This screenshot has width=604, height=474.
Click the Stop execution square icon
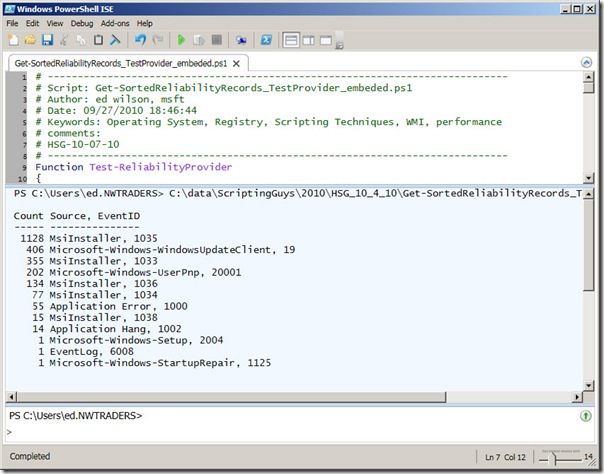coord(217,40)
